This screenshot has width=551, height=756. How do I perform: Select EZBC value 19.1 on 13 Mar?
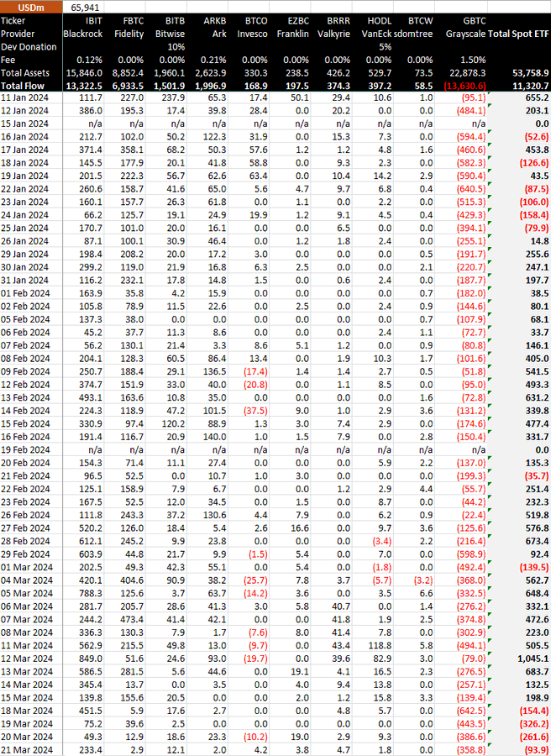(301, 672)
